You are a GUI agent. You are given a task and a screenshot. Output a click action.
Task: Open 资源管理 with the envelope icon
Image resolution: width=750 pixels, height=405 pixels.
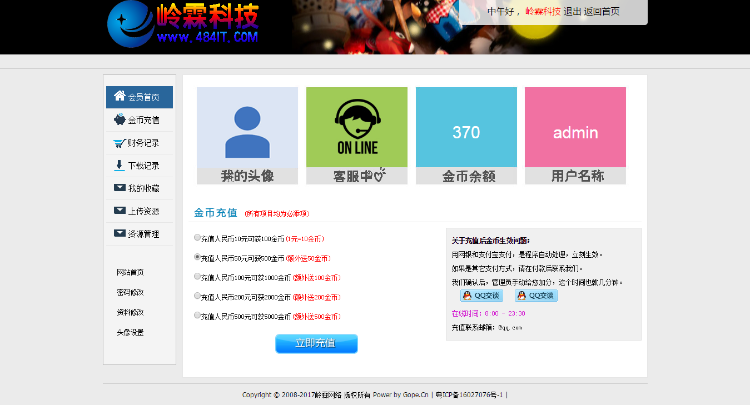point(139,234)
